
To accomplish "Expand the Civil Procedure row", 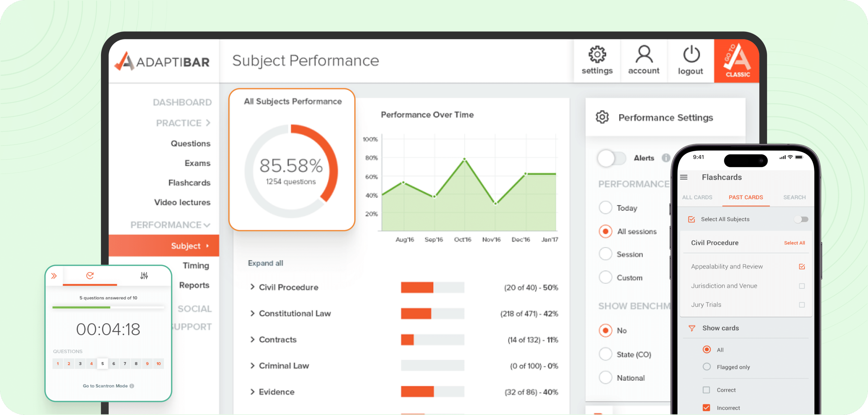I will click(x=252, y=287).
